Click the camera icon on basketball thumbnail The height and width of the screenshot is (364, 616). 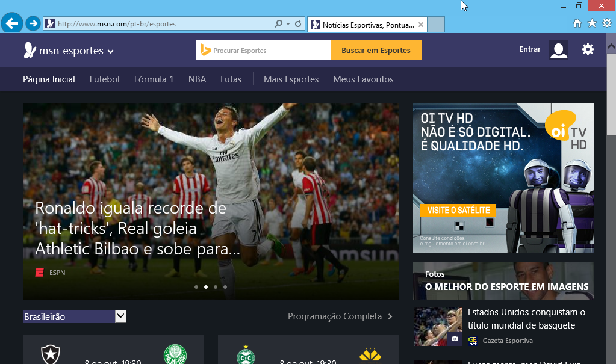(x=455, y=339)
